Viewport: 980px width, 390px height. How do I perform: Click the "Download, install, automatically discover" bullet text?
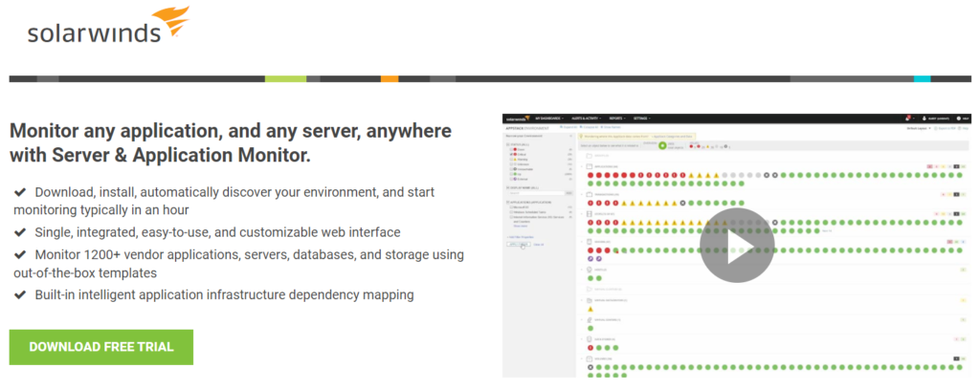point(224,201)
